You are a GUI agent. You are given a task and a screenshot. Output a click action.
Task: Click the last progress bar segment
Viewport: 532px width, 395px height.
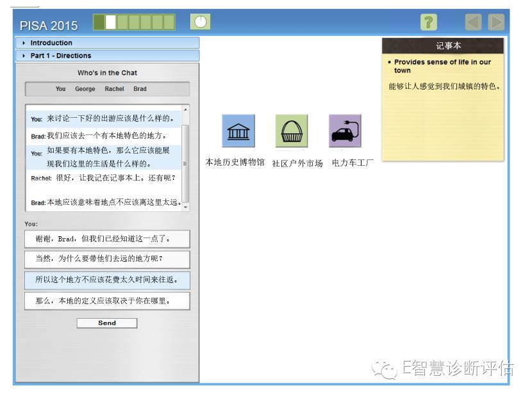pyautogui.click(x=169, y=22)
